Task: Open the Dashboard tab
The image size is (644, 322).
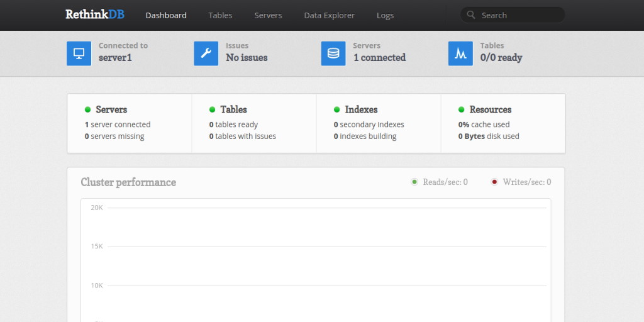Action: (166, 15)
